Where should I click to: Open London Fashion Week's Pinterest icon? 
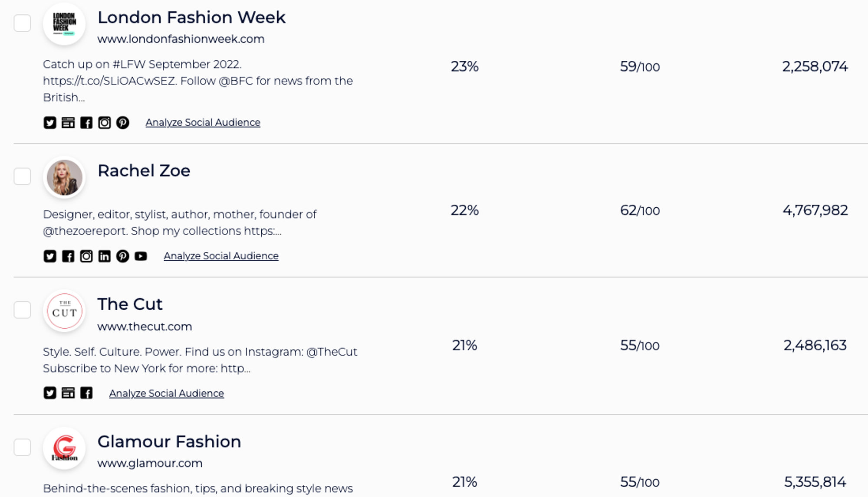122,123
